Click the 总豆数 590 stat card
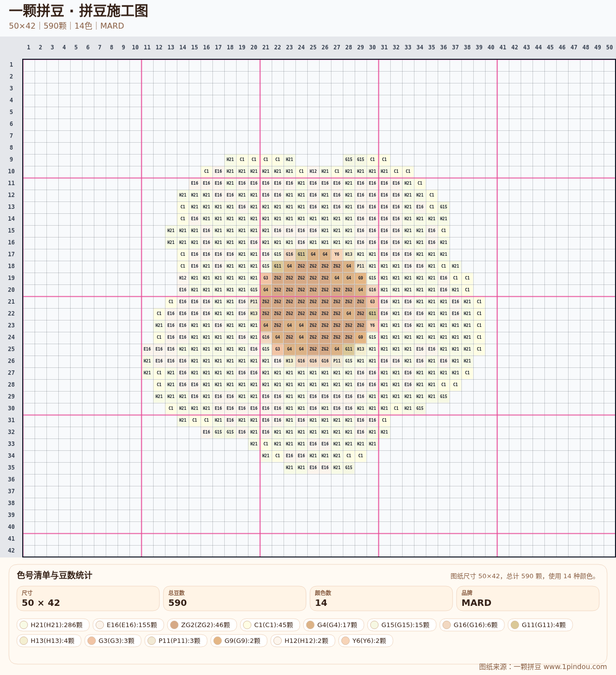Image resolution: width=616 pixels, height=675 pixels. pyautogui.click(x=235, y=598)
